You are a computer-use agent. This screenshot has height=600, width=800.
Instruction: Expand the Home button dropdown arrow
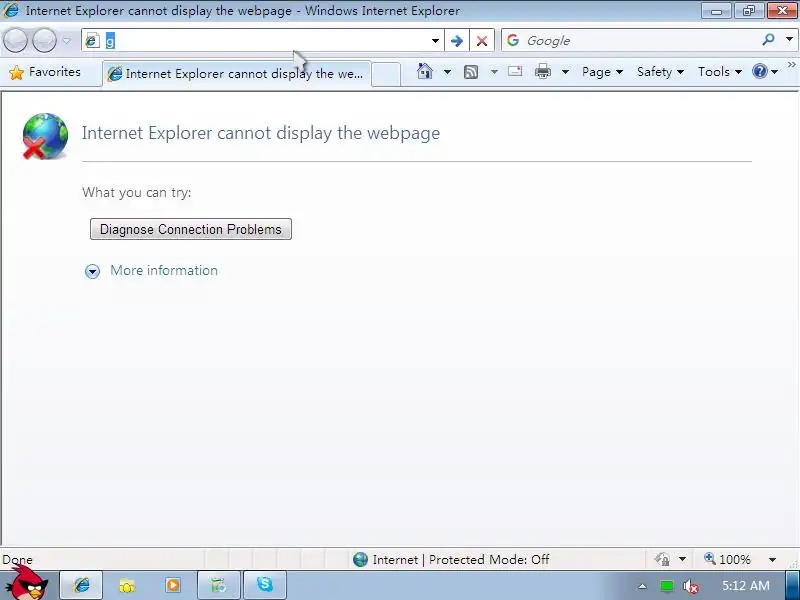(447, 72)
